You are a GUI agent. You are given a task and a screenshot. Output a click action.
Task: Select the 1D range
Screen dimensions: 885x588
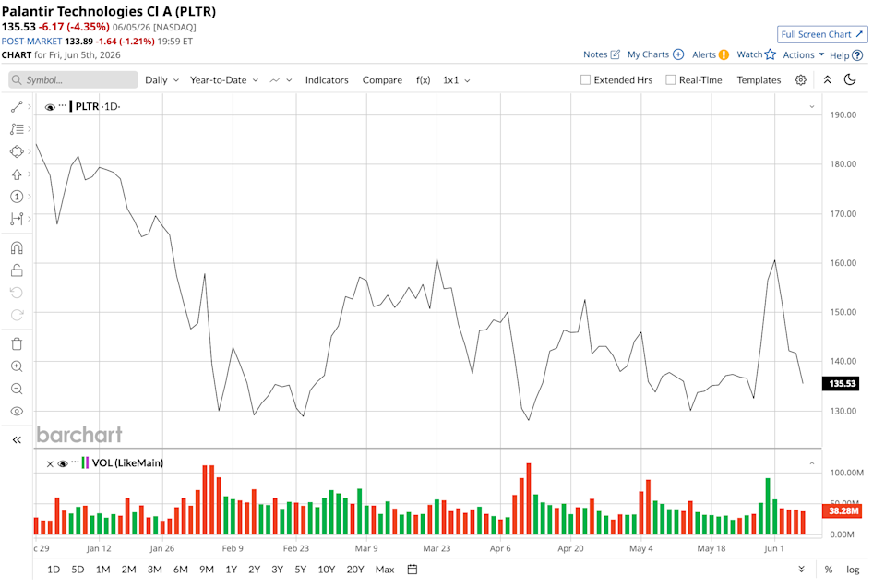[x=54, y=570]
